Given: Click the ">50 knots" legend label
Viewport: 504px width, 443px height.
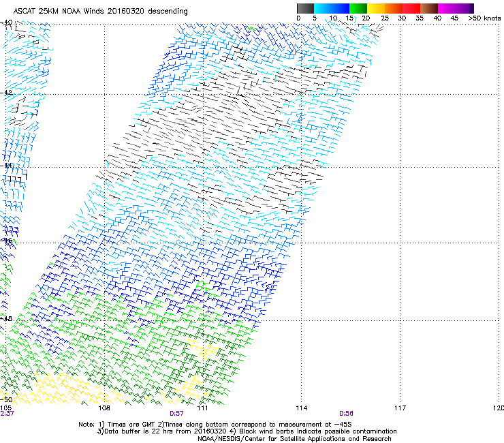Looking at the screenshot, I should [484, 18].
